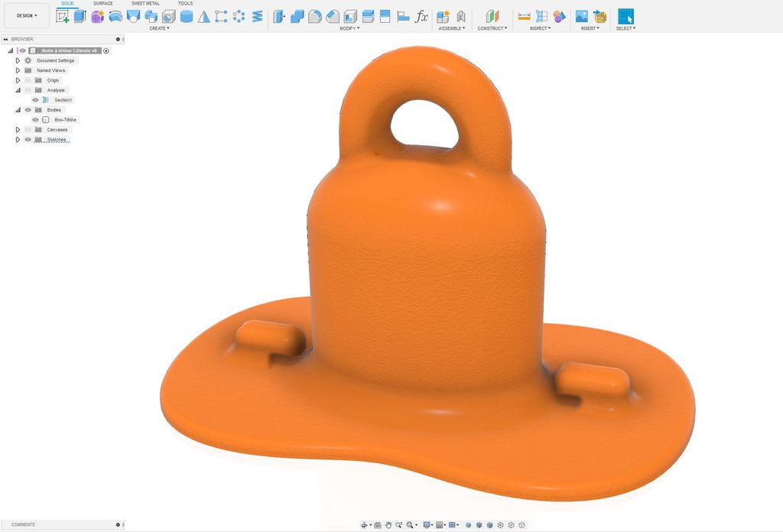Image resolution: width=783 pixels, height=532 pixels.
Task: Open Change Parameters fx icon
Action: coord(421,17)
